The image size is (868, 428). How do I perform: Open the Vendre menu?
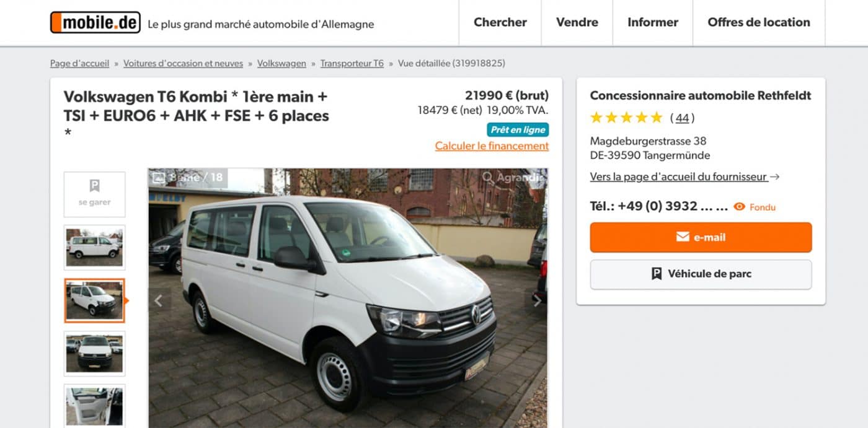pos(577,22)
